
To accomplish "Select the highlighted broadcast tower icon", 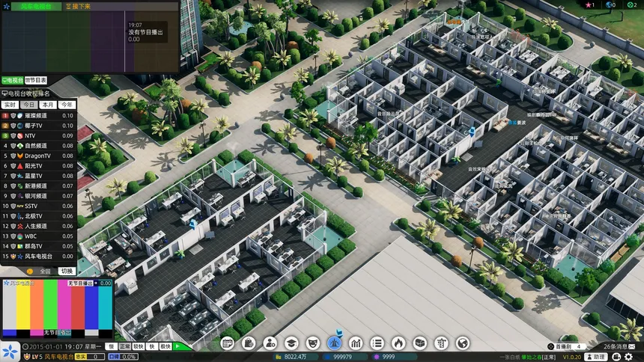I will point(334,343).
